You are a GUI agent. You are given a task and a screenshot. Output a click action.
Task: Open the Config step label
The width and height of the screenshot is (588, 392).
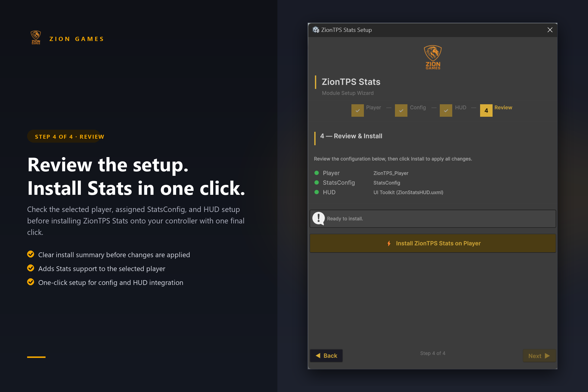tap(418, 107)
